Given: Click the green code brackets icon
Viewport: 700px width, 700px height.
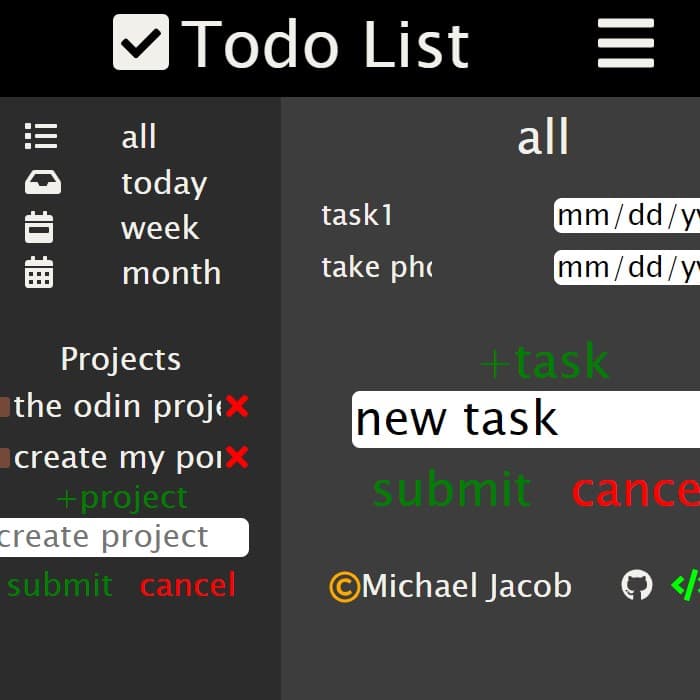Looking at the screenshot, I should pos(686,585).
